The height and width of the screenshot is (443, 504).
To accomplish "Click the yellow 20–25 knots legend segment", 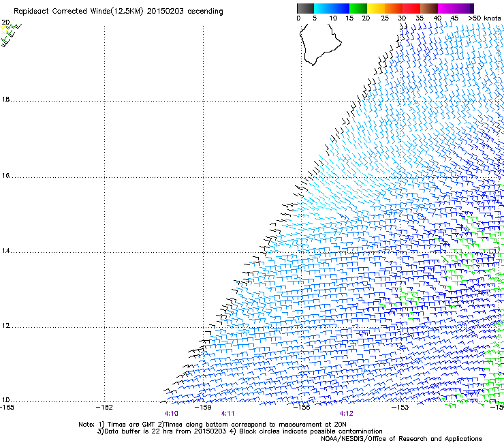I will 376,8.
